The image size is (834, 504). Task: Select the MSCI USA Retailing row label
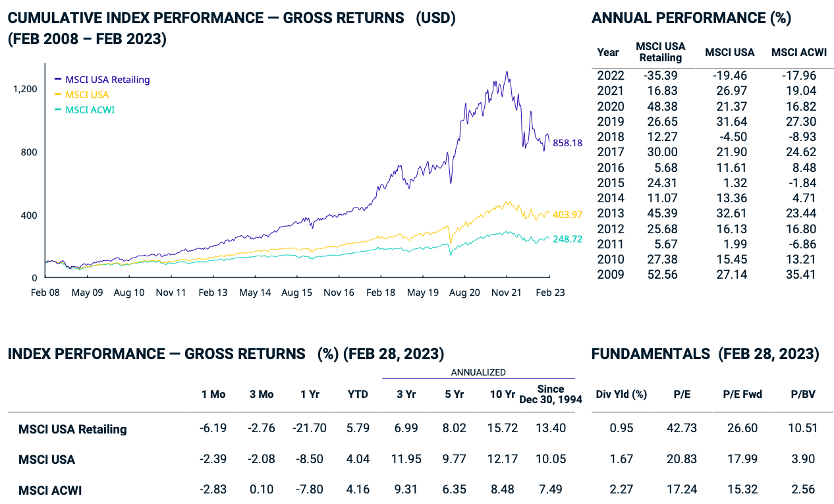(x=72, y=429)
